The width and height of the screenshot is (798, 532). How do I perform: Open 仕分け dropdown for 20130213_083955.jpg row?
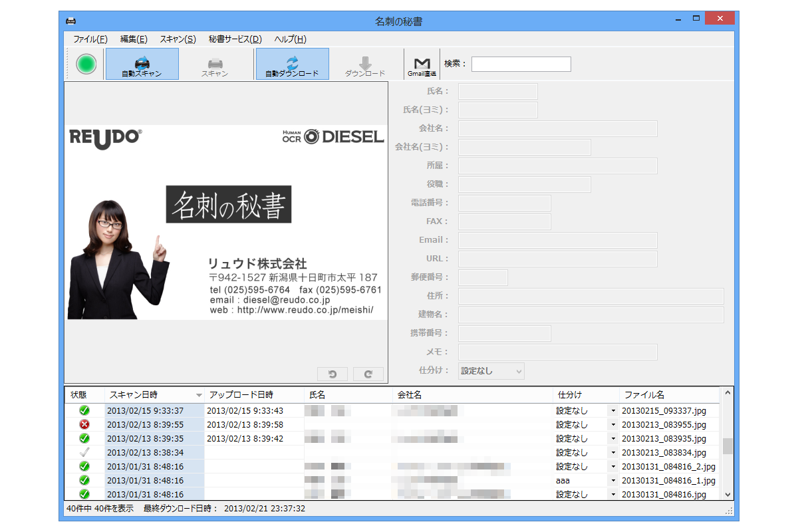[x=613, y=424]
